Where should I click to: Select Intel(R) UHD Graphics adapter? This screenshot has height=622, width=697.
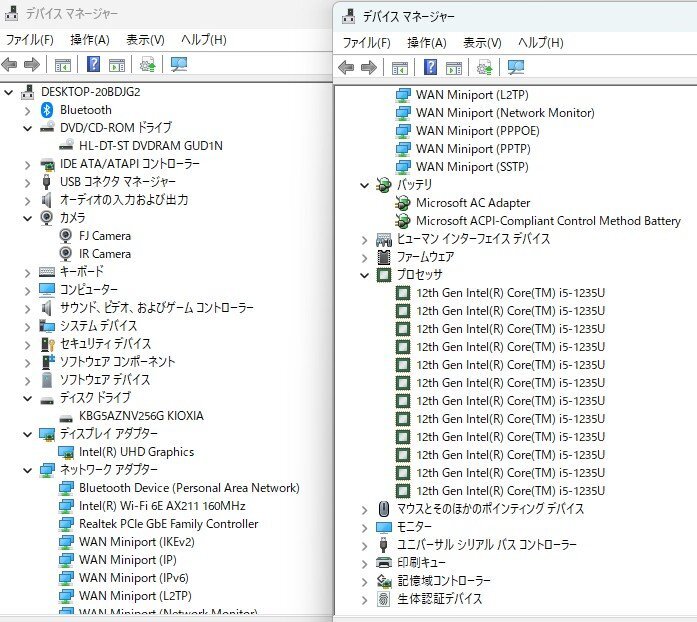coord(136,452)
